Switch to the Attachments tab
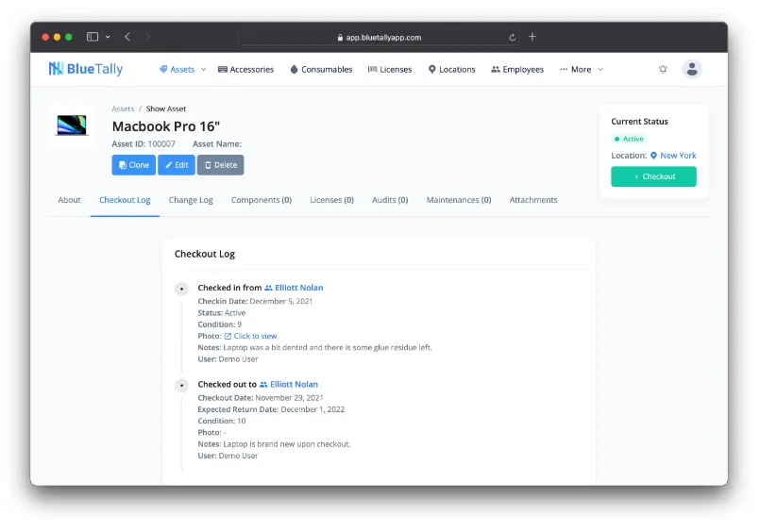This screenshot has height=532, width=760. 533,200
